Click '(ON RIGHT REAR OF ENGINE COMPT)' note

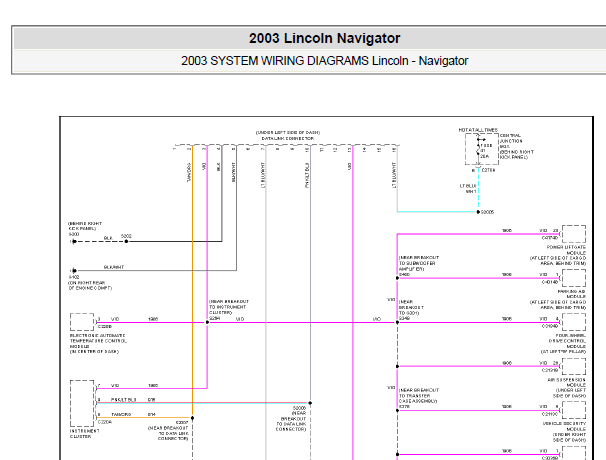coord(90,285)
